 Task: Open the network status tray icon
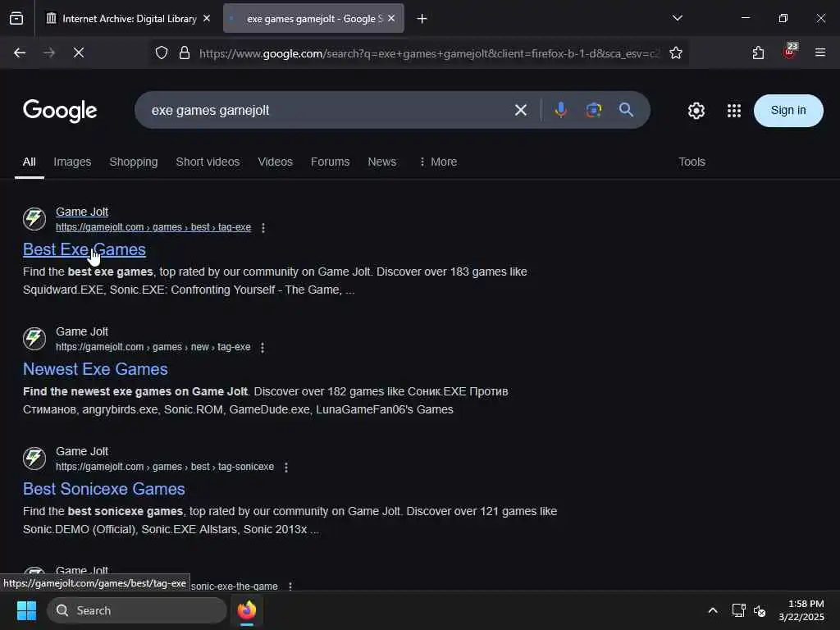pyautogui.click(x=739, y=610)
